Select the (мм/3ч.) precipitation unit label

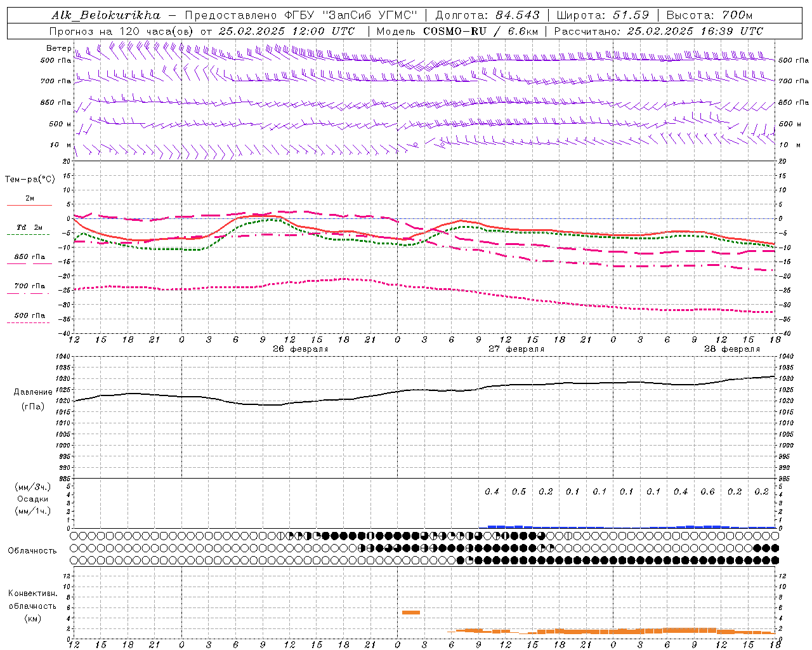(x=32, y=487)
